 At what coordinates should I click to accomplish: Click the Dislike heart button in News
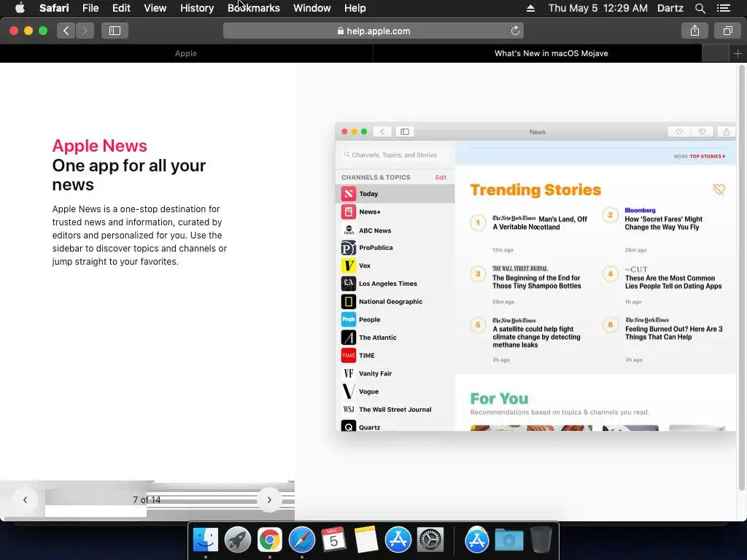[702, 132]
